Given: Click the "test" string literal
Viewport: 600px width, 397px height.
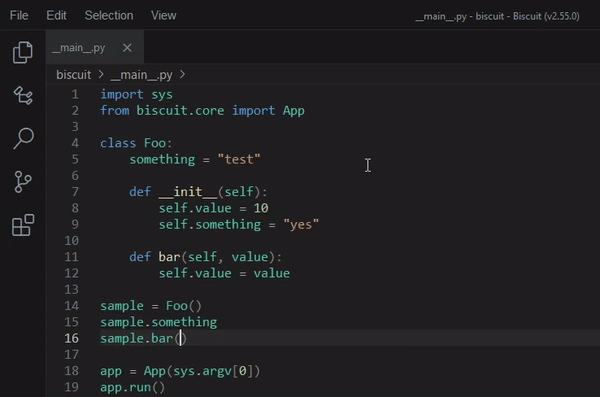Looking at the screenshot, I should click(x=239, y=159).
